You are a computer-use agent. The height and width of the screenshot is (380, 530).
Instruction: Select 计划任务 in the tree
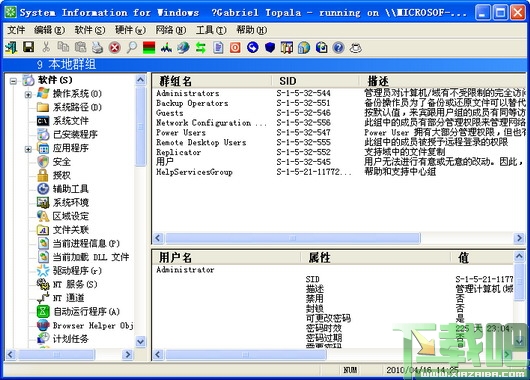(x=71, y=338)
